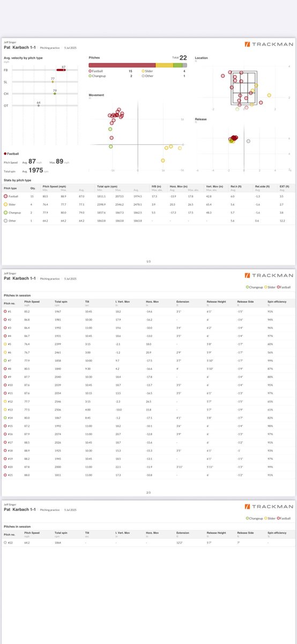Click the yellow Slider segment of the Pitches bar

pyautogui.click(x=165, y=65)
